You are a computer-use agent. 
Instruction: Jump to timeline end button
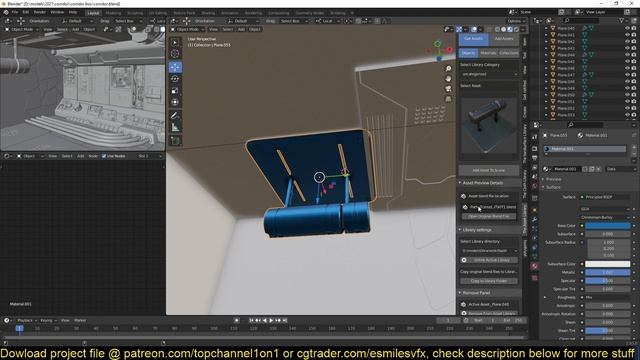[x=285, y=320]
